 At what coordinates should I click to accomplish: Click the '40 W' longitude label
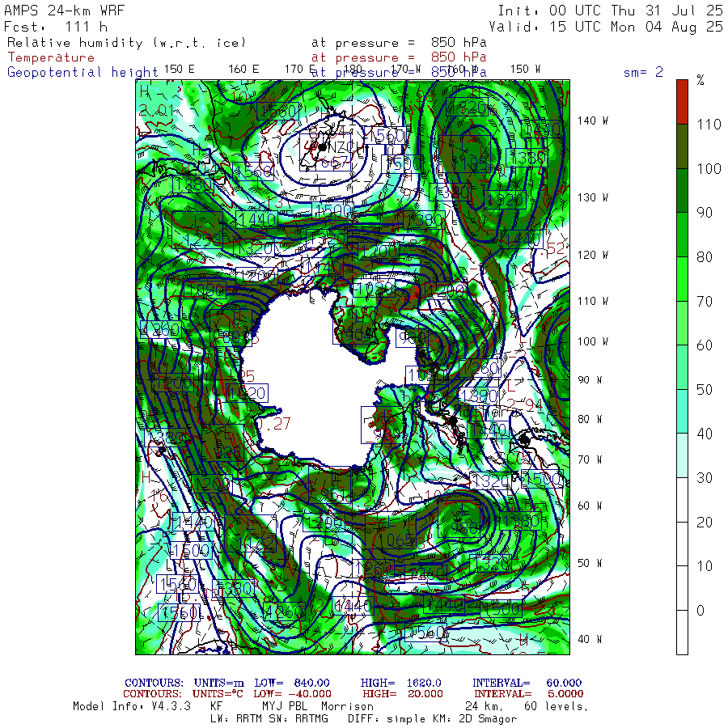[590, 639]
